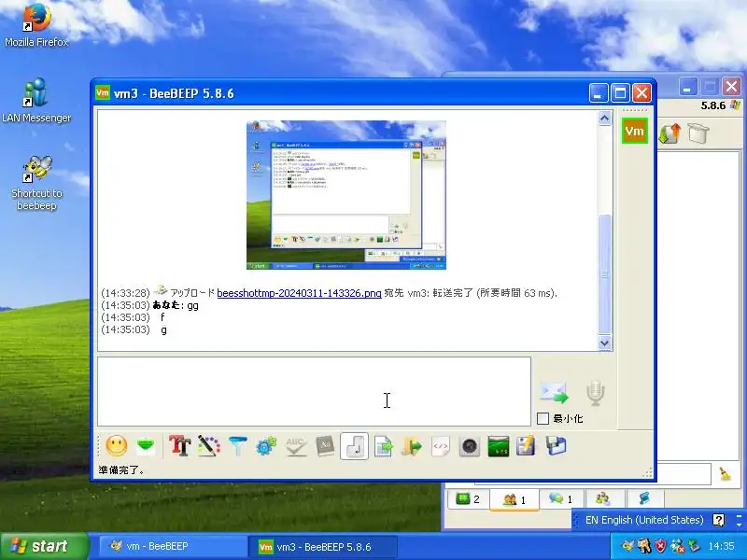Viewport: 747px width, 560px height.
Task: Focus the message input text box
Action: click(314, 391)
